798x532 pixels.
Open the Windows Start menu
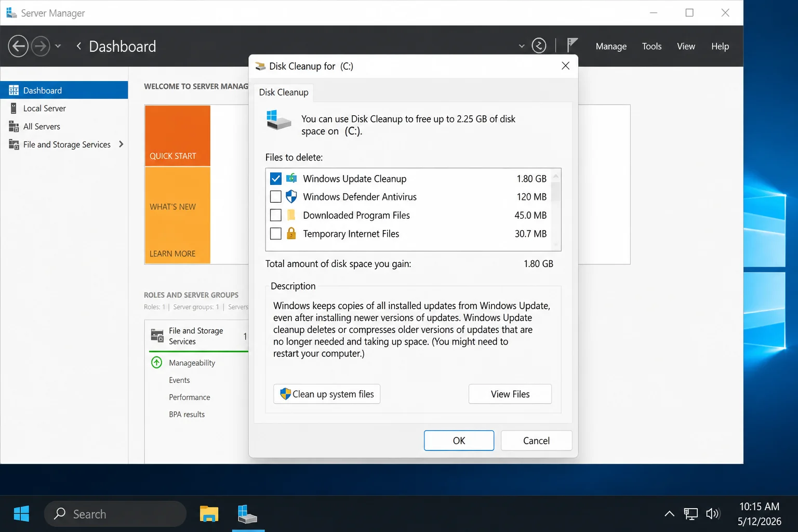coord(21,514)
